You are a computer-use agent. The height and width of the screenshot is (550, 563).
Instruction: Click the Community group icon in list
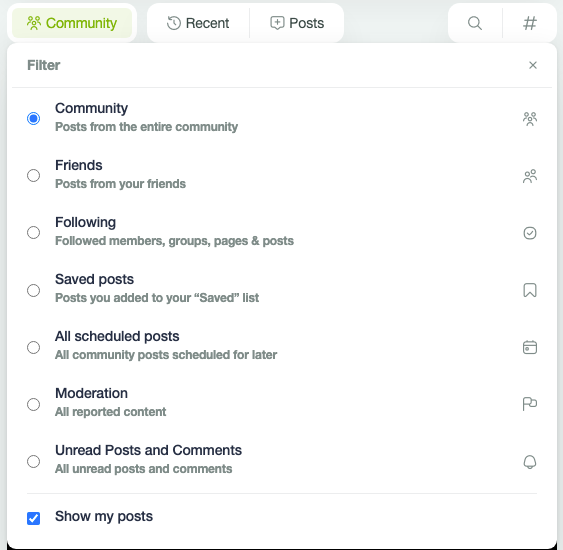pyautogui.click(x=530, y=119)
